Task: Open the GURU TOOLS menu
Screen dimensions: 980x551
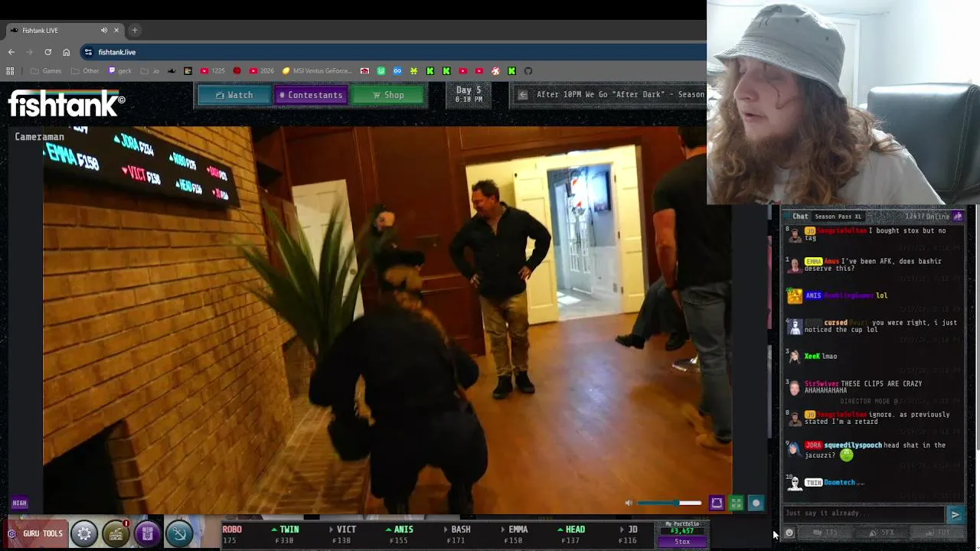Action: [x=35, y=533]
